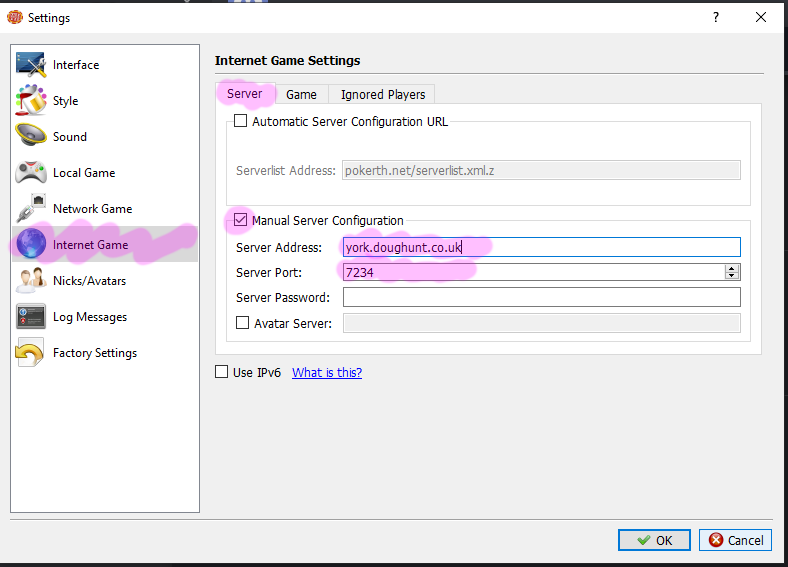788x567 pixels.
Task: Uncheck Manual Server Configuration checkbox
Action: pyautogui.click(x=240, y=221)
